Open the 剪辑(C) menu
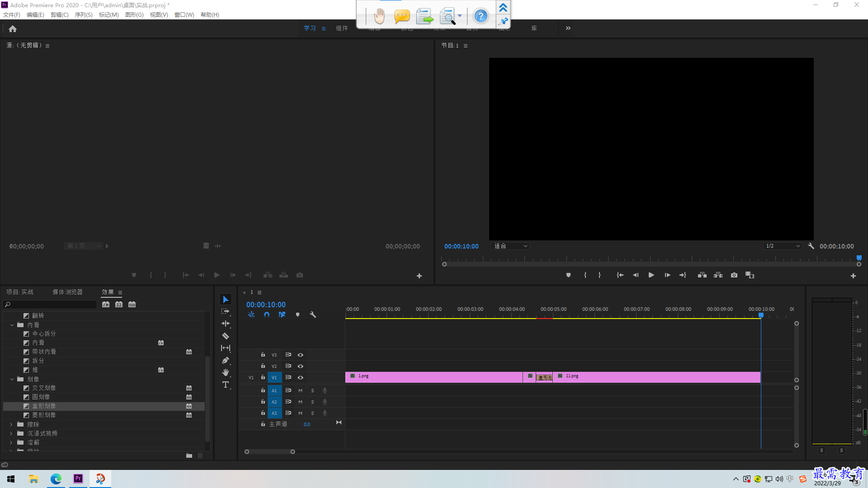Viewport: 868px width, 488px height. pyautogui.click(x=60, y=14)
